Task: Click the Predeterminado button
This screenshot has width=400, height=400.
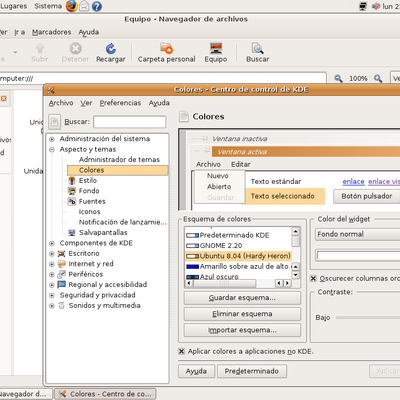Action: (x=252, y=371)
